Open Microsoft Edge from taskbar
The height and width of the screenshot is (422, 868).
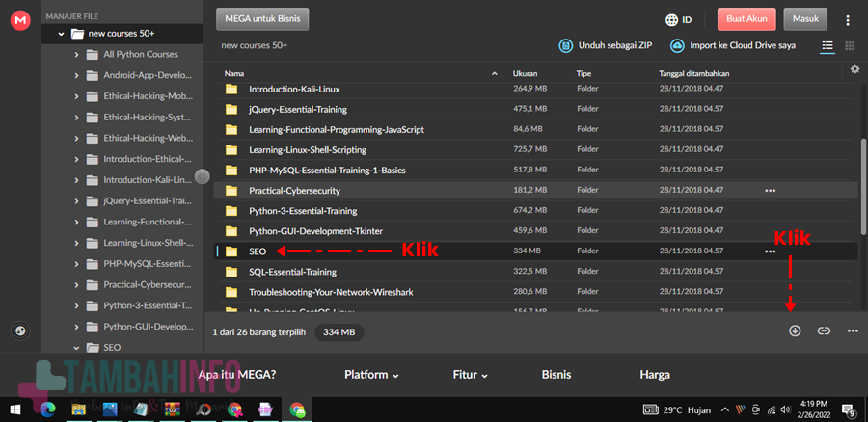(48, 409)
